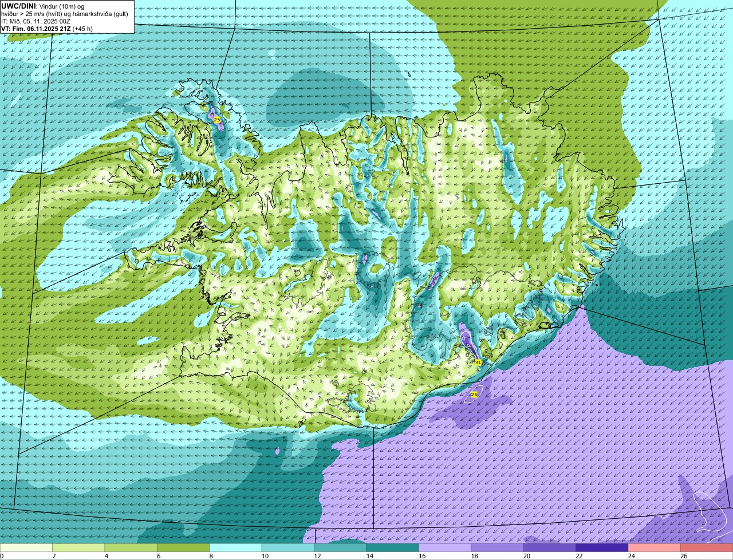Click the legend scale number 0
733x560 pixels.
point(2,556)
